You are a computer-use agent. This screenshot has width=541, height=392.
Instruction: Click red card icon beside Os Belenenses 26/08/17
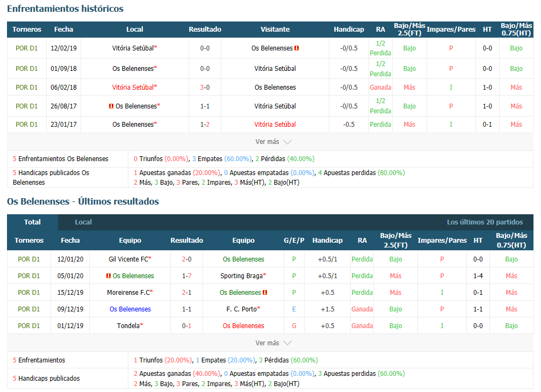(111, 106)
